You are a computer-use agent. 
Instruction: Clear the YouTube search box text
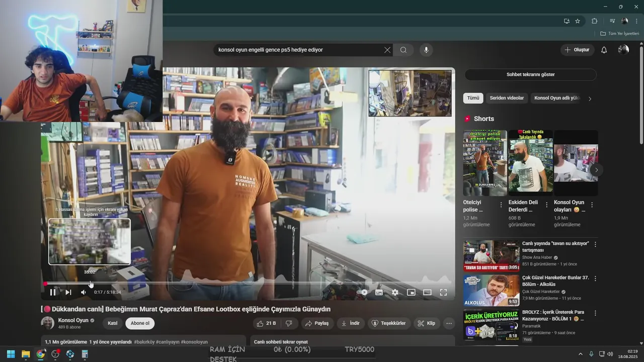click(387, 50)
